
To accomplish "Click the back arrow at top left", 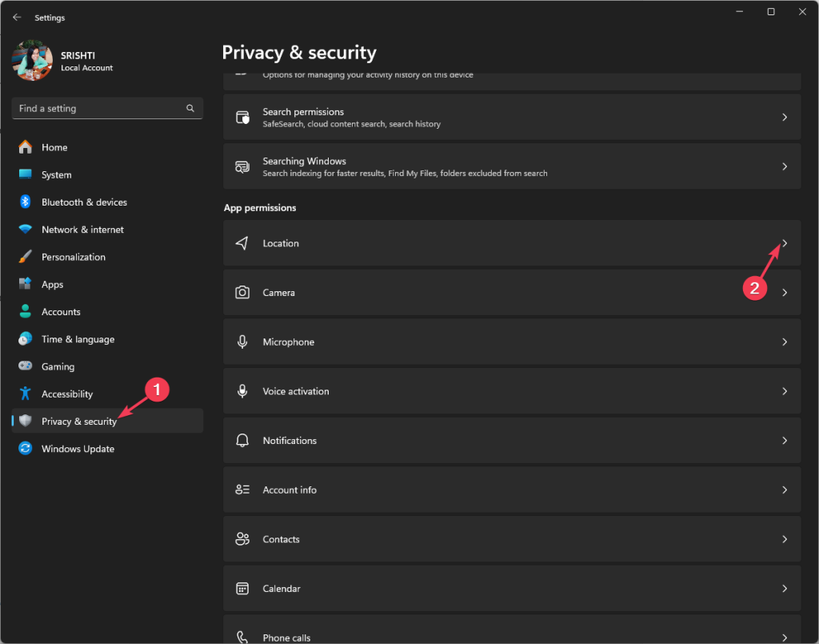I will coord(16,16).
